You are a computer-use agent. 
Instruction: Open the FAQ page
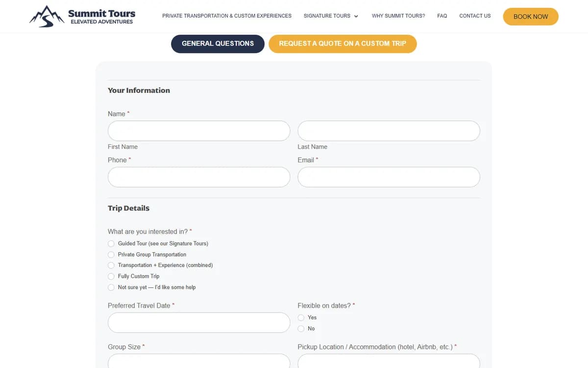442,16
